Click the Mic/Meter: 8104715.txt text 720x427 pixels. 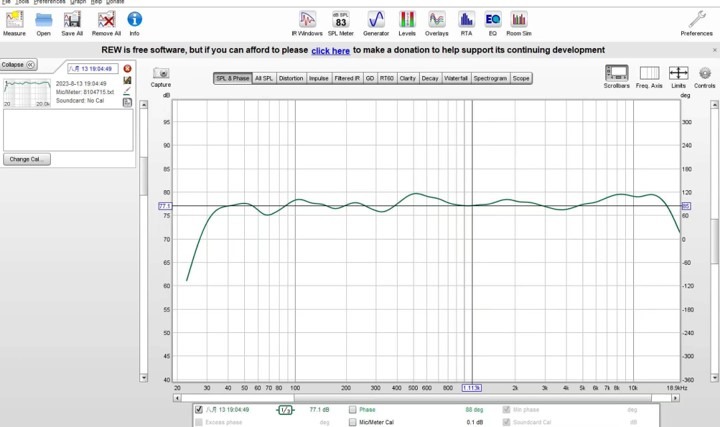pyautogui.click(x=85, y=92)
